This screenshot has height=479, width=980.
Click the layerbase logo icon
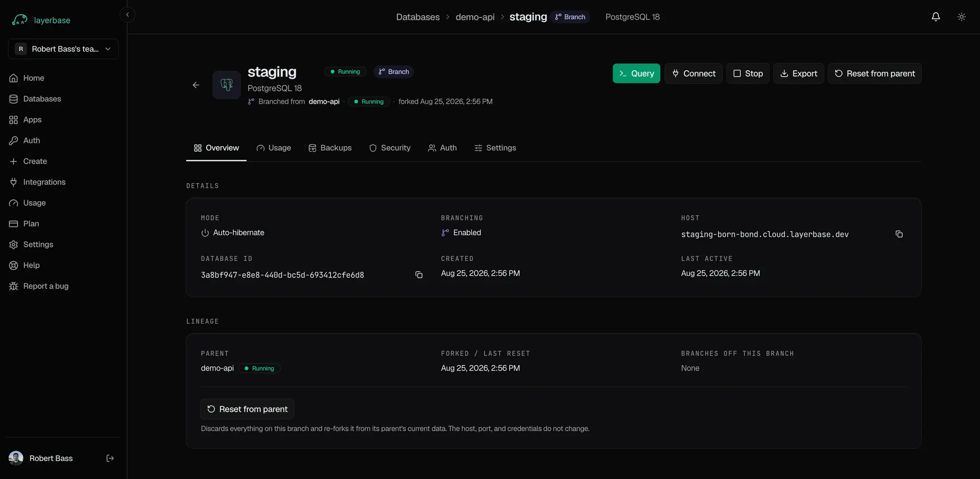tap(20, 20)
